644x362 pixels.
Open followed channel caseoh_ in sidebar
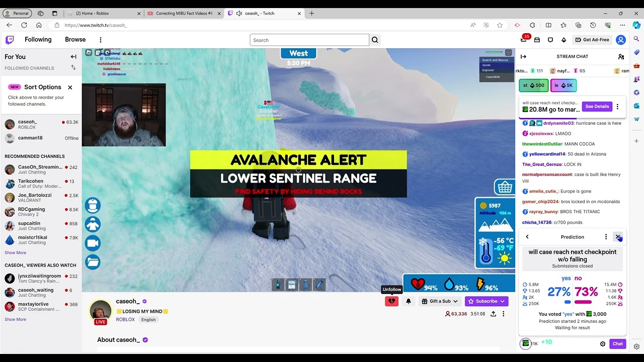pyautogui.click(x=41, y=124)
